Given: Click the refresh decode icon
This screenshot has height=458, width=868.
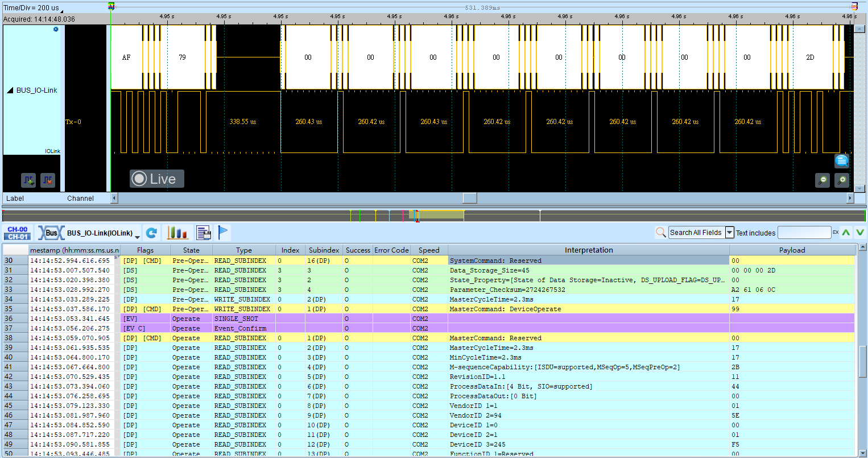Looking at the screenshot, I should click(151, 233).
